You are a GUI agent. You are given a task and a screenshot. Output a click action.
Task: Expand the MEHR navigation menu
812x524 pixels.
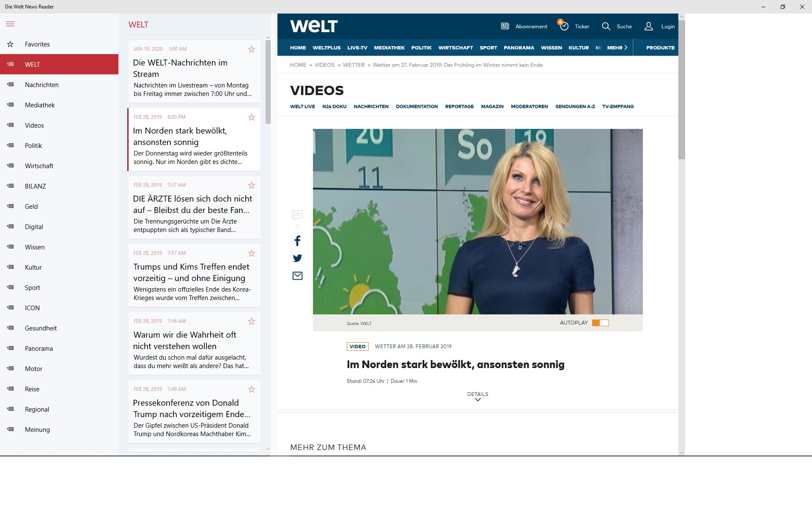coord(617,48)
